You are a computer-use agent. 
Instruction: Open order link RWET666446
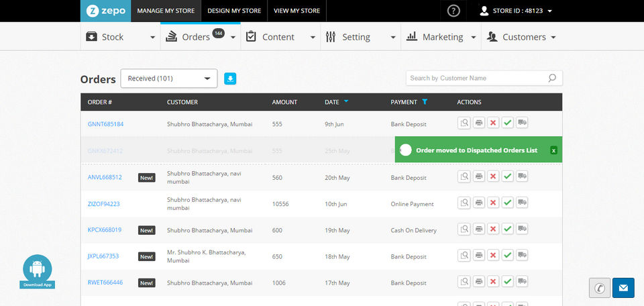click(105, 283)
